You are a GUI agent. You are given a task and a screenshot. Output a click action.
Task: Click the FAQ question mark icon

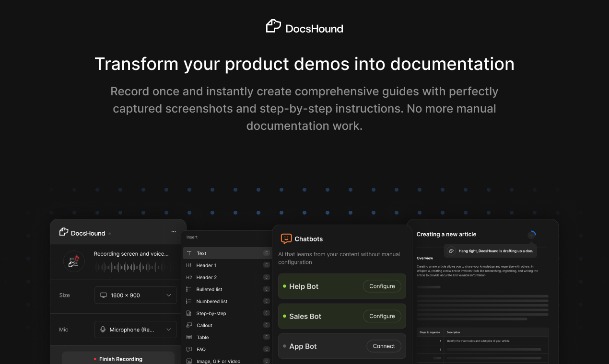coord(189,349)
